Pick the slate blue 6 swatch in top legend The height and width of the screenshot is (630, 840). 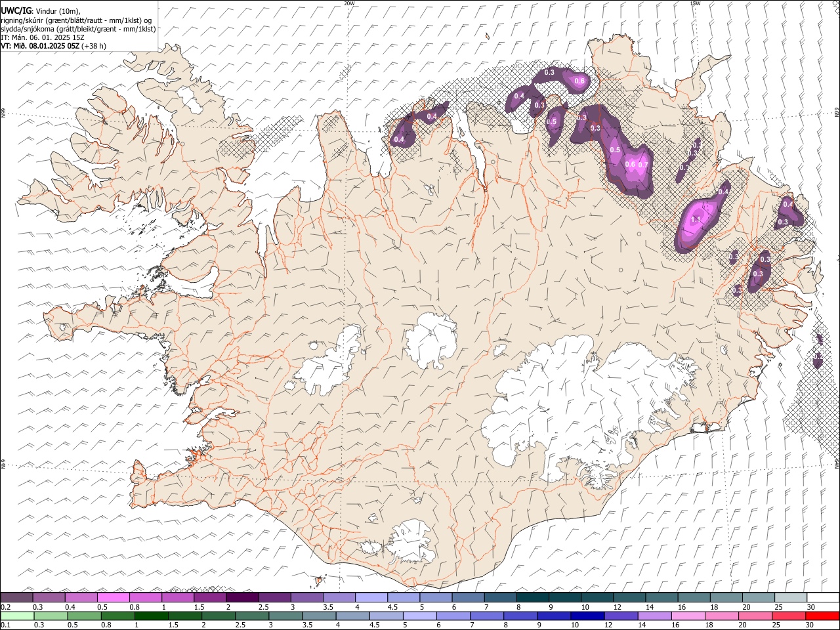pos(468,597)
